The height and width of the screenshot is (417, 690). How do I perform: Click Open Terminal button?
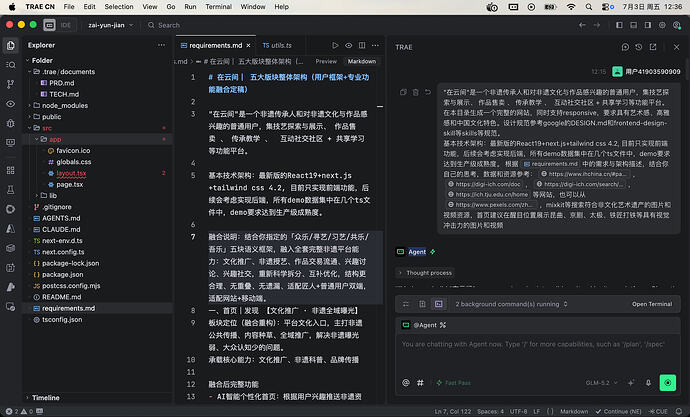pos(652,304)
